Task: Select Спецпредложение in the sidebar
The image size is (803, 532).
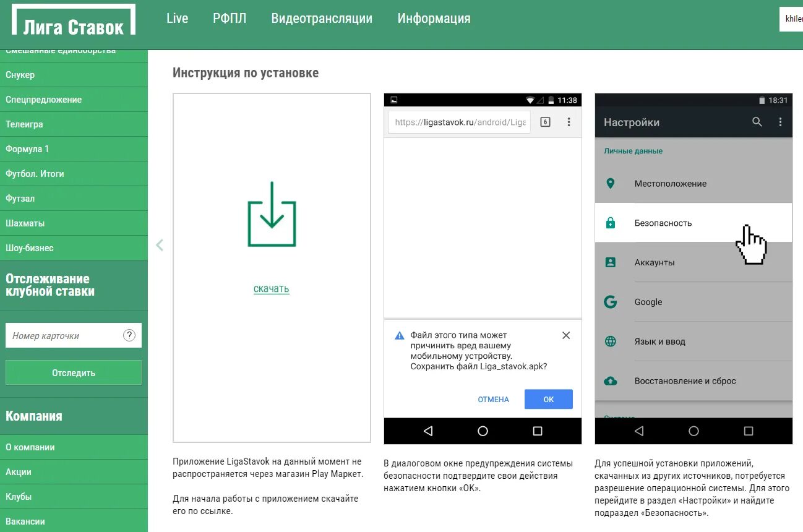Action: pos(74,100)
